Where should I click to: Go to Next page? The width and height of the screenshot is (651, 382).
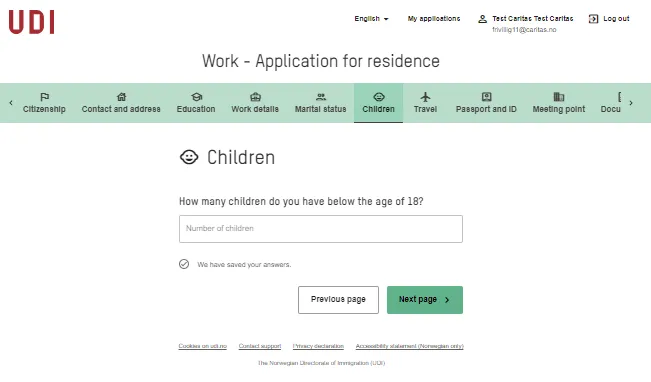[425, 300]
